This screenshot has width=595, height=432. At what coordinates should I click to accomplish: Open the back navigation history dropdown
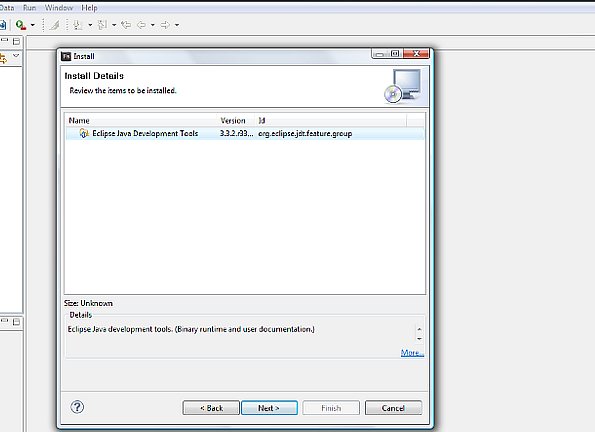coord(153,25)
